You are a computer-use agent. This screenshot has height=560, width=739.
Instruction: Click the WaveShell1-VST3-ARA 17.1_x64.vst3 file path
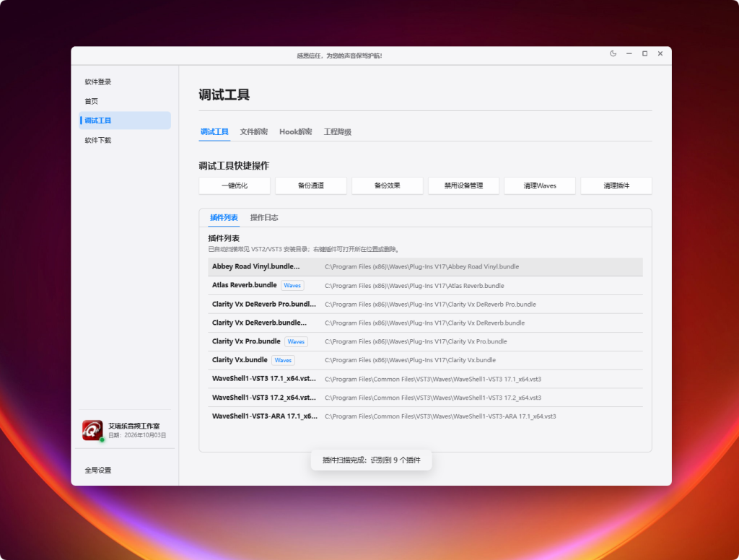[x=440, y=416]
